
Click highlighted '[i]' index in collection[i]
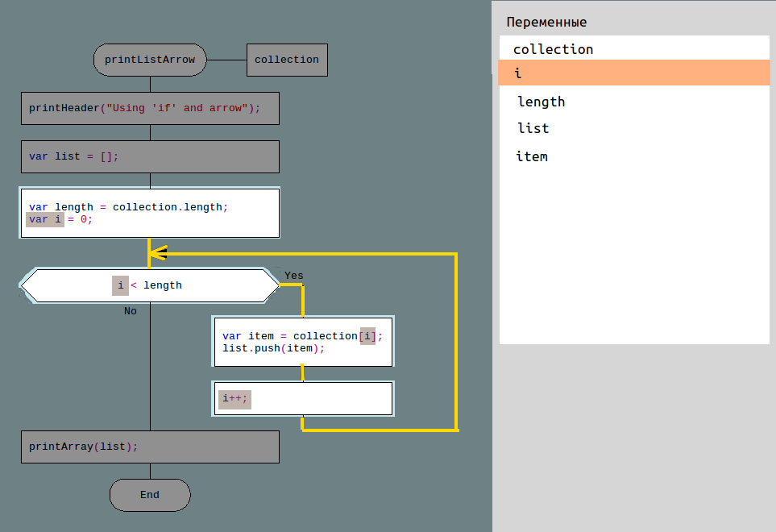click(x=367, y=336)
